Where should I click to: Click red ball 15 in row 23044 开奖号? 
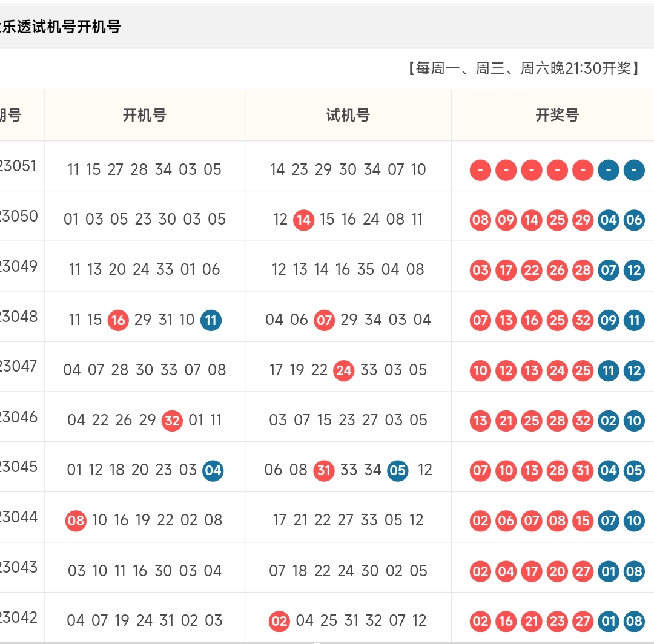583,521
